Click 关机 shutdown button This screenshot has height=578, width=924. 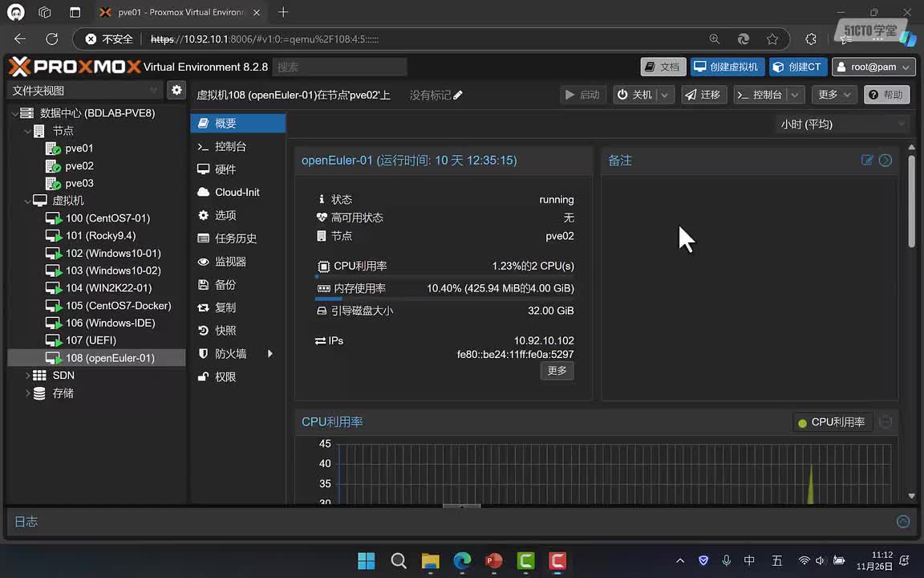coord(635,95)
